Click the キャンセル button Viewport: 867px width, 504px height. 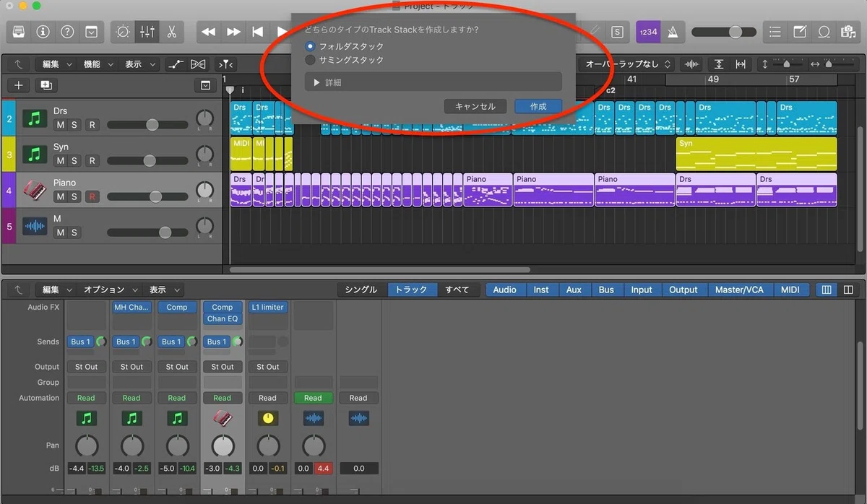click(475, 106)
